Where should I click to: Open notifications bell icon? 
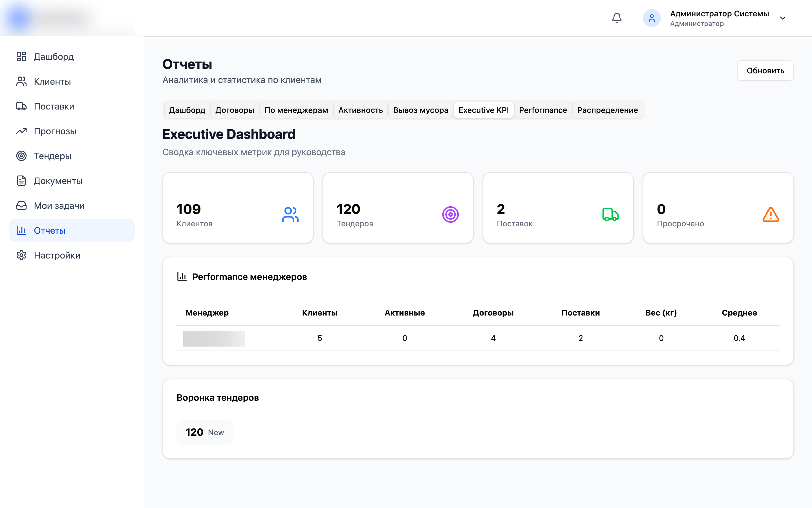pyautogui.click(x=617, y=18)
